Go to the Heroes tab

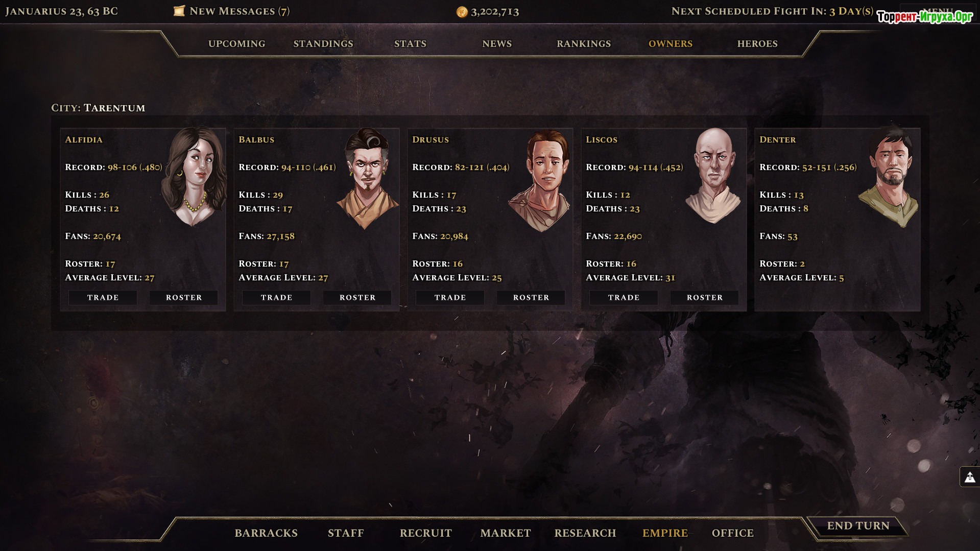[x=757, y=44]
